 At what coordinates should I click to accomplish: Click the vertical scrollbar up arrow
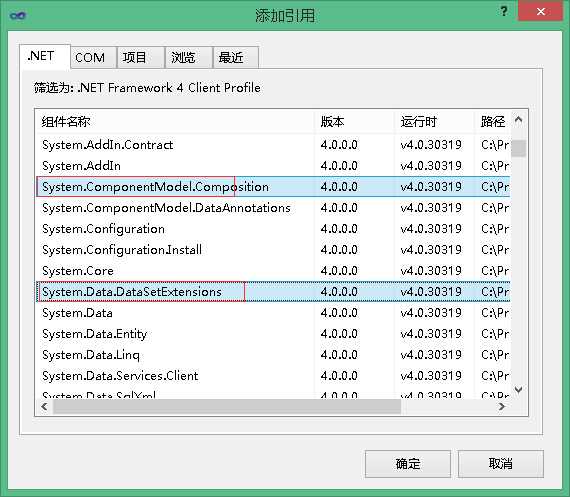coord(519,120)
